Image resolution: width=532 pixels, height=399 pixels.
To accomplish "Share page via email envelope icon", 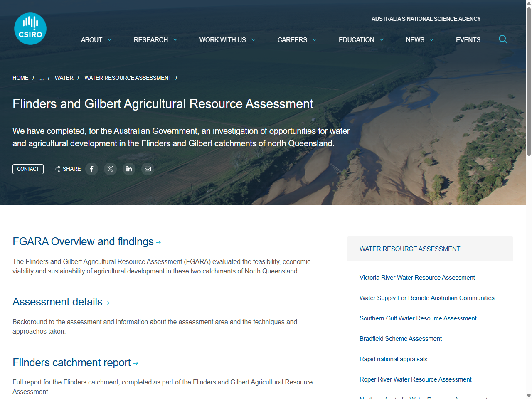I will click(x=148, y=169).
